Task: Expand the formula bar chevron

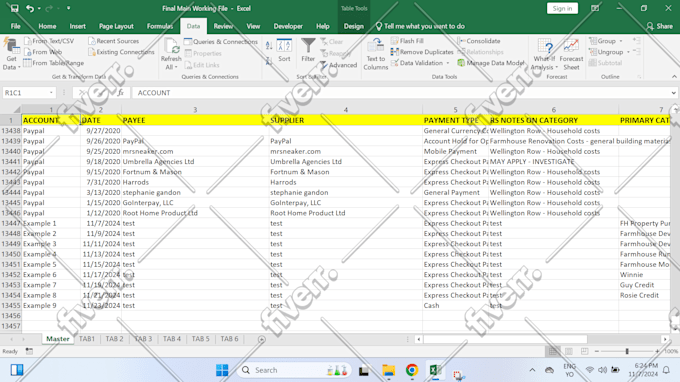Action: coord(673,93)
